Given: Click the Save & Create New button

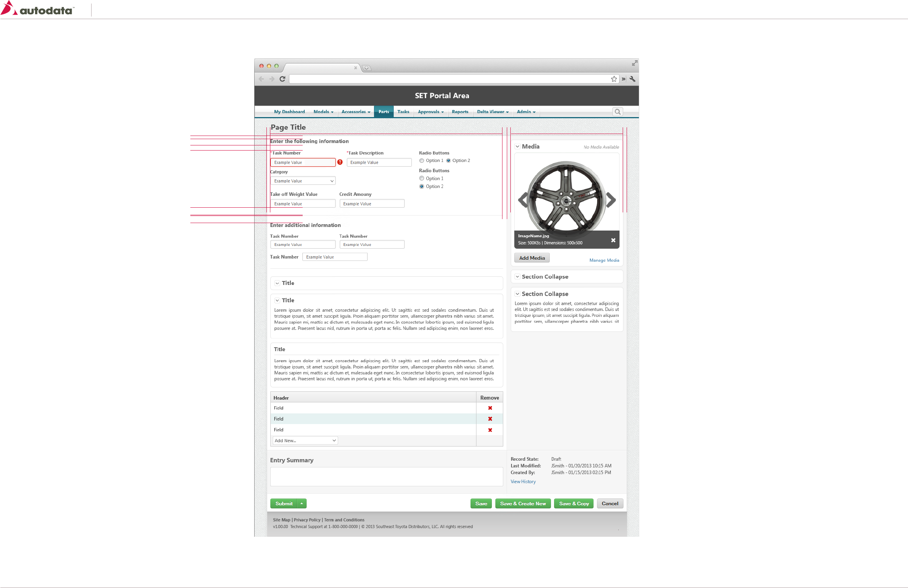Looking at the screenshot, I should [523, 504].
